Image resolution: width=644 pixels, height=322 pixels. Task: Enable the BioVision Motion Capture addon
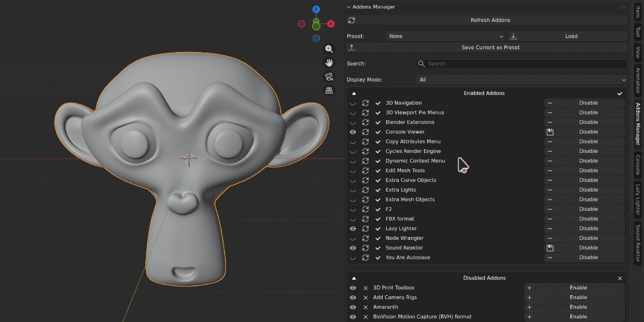pos(575,317)
